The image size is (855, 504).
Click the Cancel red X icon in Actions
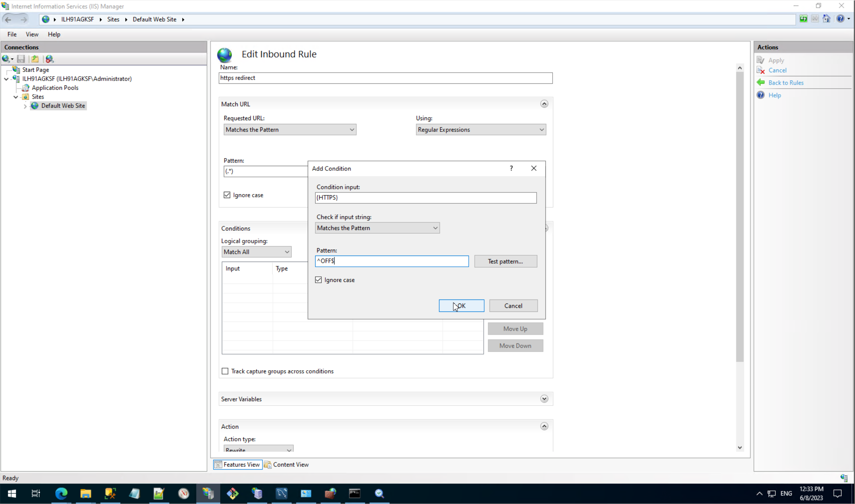point(761,70)
